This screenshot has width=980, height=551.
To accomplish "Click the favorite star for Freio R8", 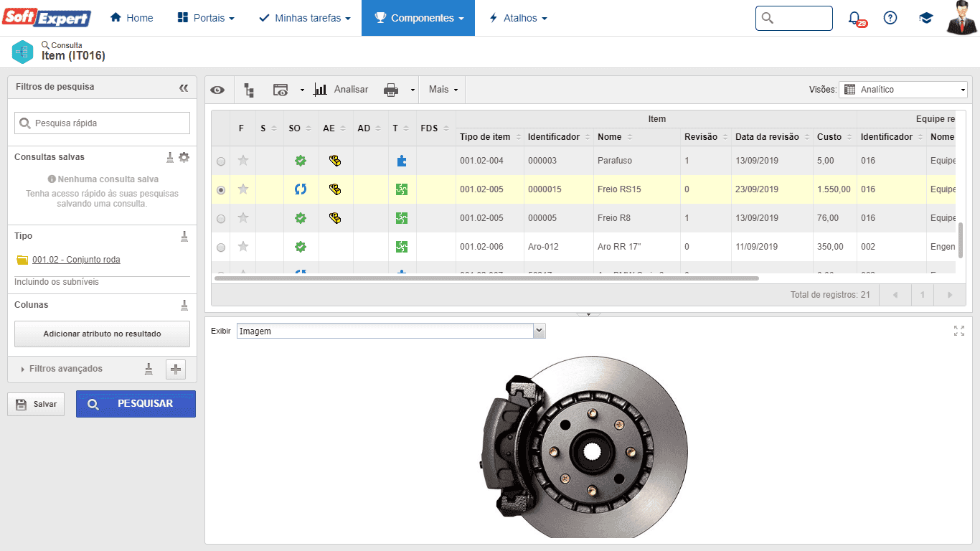I will point(243,218).
